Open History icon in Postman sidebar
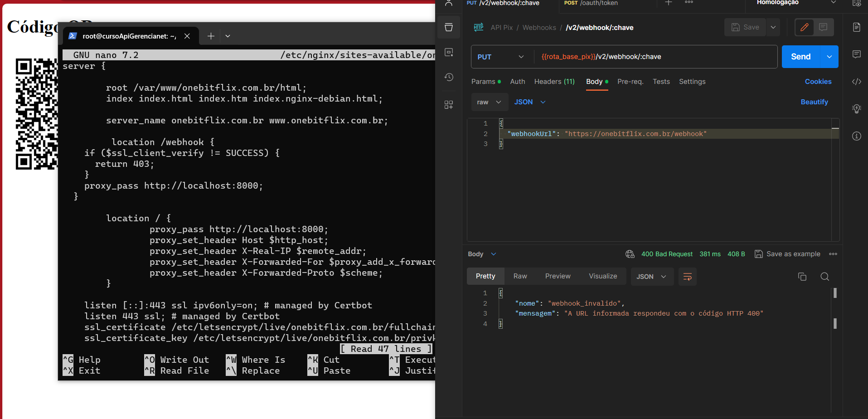The image size is (868, 419). tap(449, 77)
